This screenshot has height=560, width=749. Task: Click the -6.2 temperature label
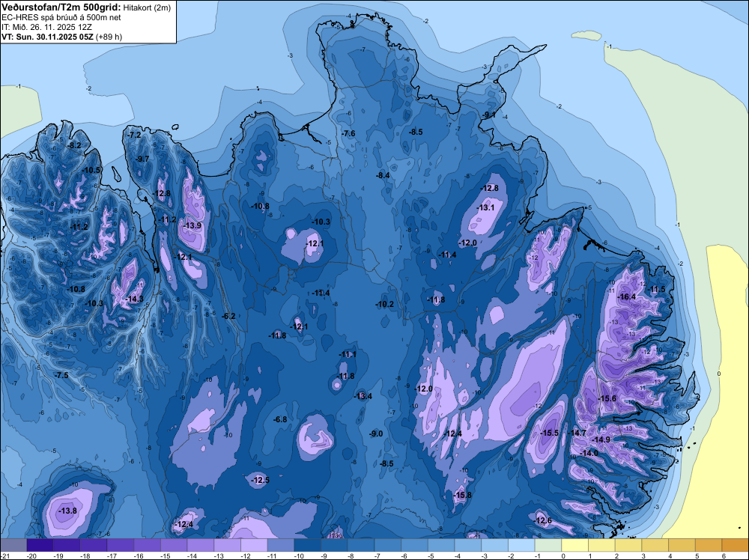point(228,316)
